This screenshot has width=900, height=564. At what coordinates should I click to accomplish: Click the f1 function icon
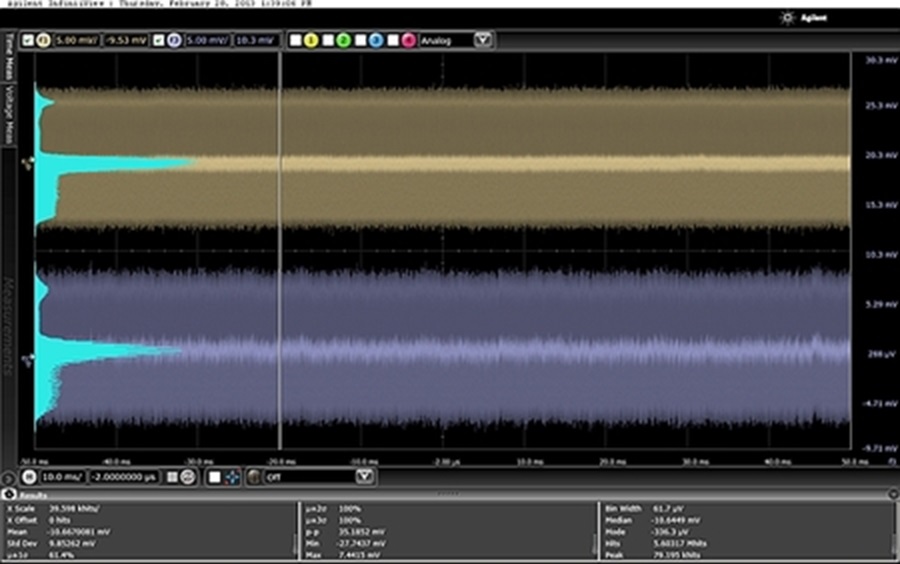coord(44,41)
